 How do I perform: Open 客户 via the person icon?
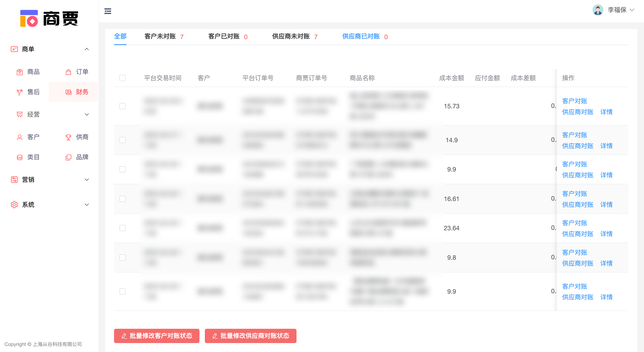19,137
